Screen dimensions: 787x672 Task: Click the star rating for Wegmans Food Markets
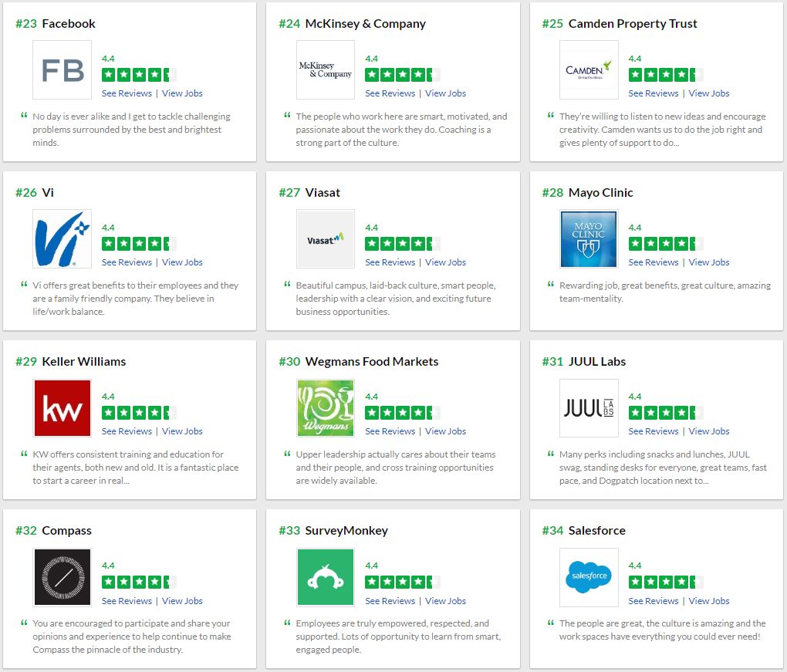pyautogui.click(x=403, y=413)
